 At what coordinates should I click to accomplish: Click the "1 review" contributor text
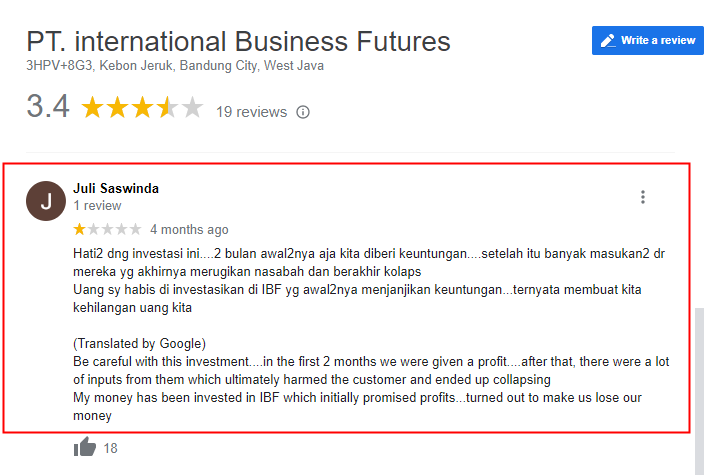click(97, 205)
